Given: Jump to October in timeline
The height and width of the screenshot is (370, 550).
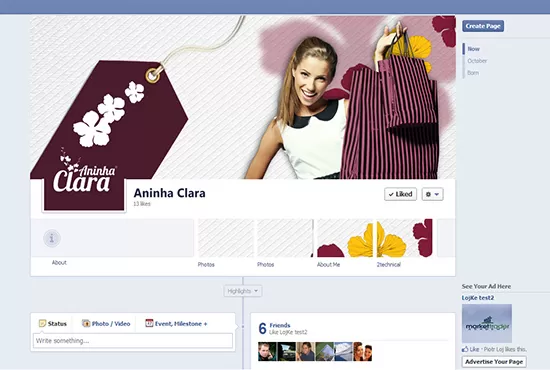Looking at the screenshot, I should tap(477, 61).
